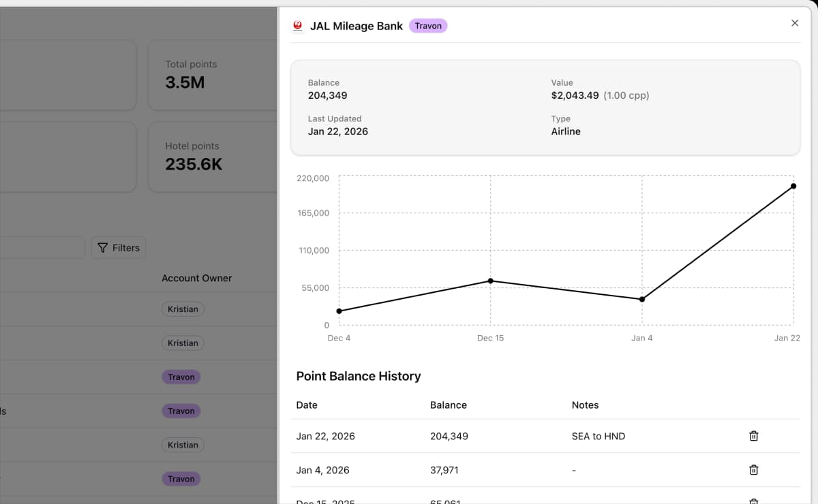Delete the Jan 22, 2026 balance entry
This screenshot has height=504, width=818.
(x=753, y=436)
